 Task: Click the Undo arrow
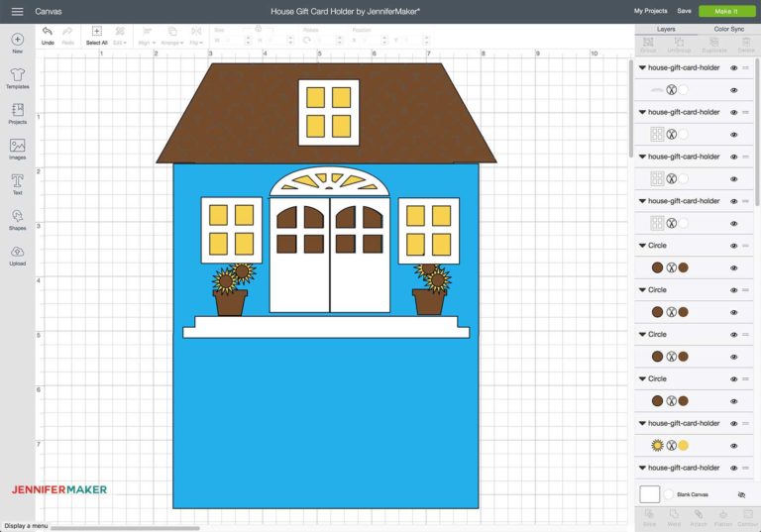(48, 32)
